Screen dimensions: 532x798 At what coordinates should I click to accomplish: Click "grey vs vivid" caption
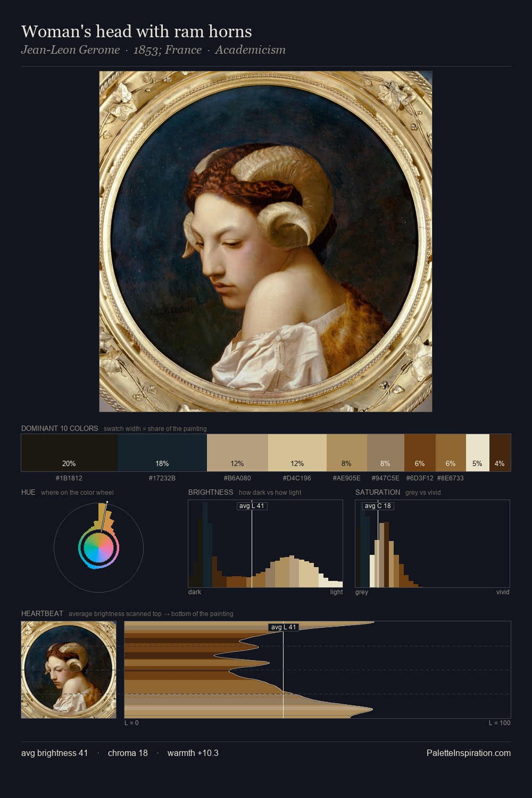coord(423,493)
